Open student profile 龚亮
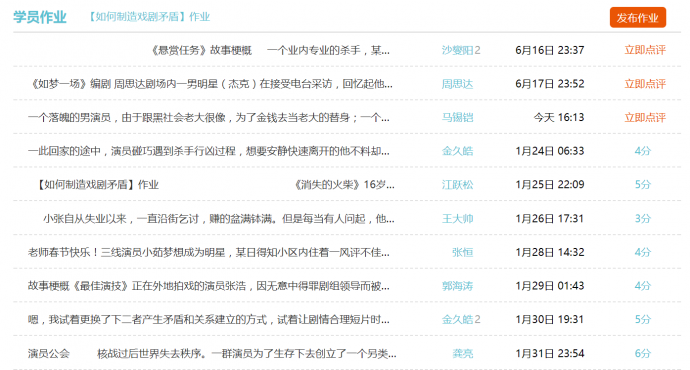The image size is (690, 370). click(x=462, y=354)
